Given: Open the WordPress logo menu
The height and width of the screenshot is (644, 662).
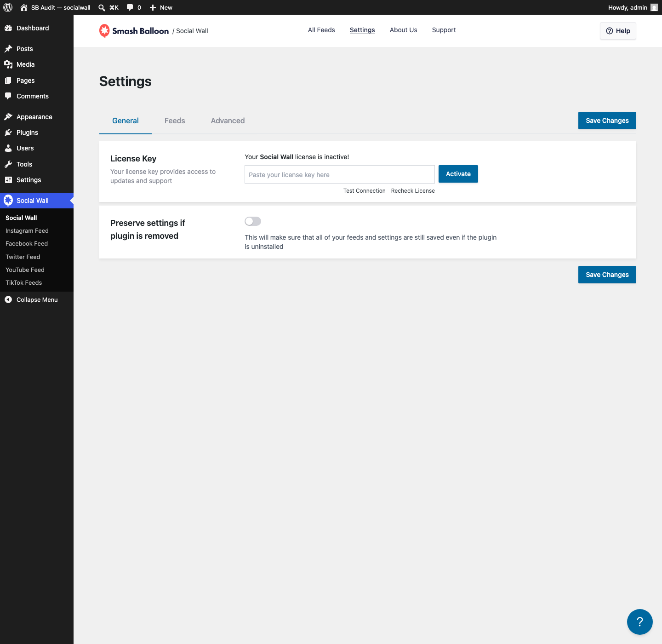Looking at the screenshot, I should tap(8, 7).
